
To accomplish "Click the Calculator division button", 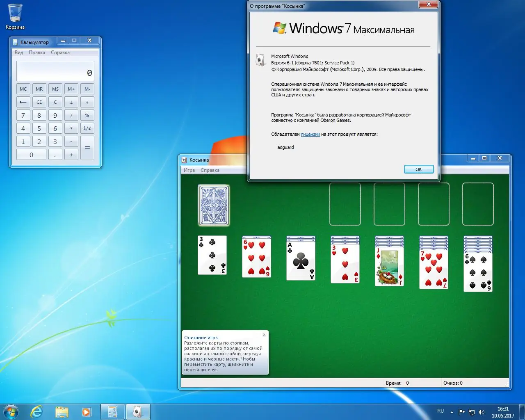I will click(x=71, y=115).
